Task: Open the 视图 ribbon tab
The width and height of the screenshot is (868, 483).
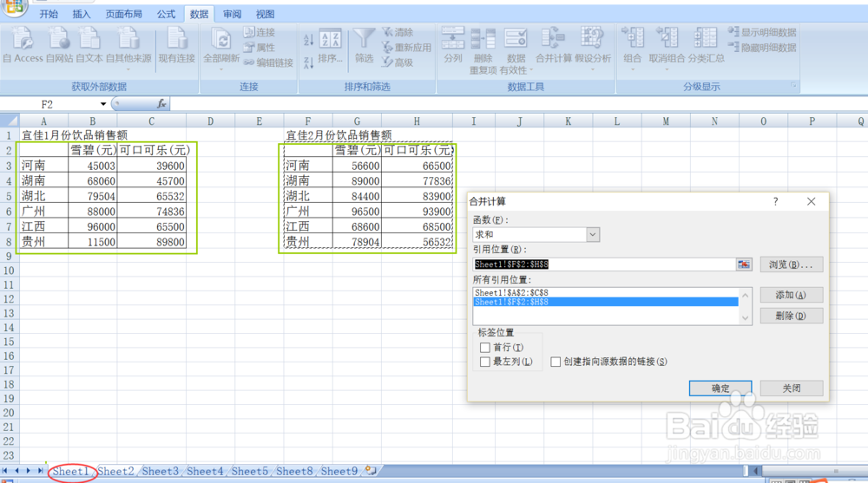Action: point(265,14)
